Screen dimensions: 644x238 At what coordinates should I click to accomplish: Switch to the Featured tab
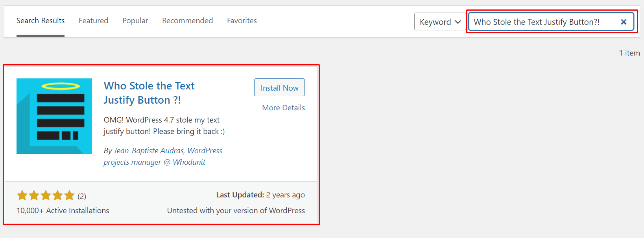pos(93,20)
